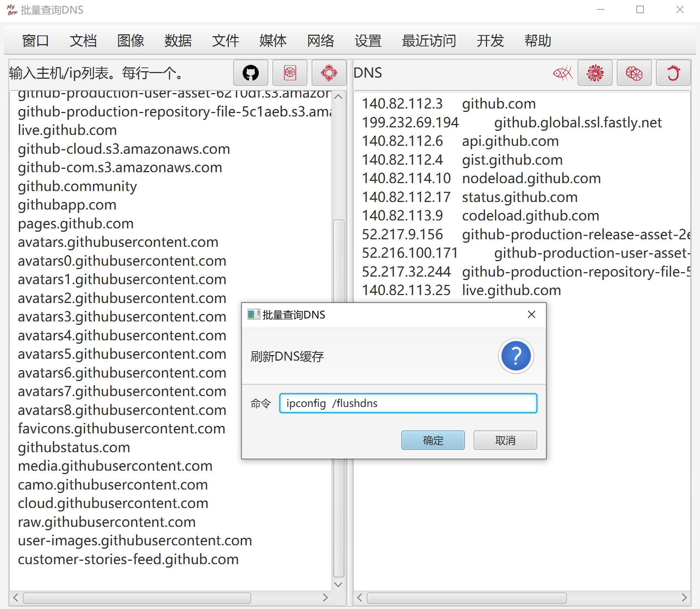Open the 数据 menu
This screenshot has height=609, width=700.
tap(178, 41)
